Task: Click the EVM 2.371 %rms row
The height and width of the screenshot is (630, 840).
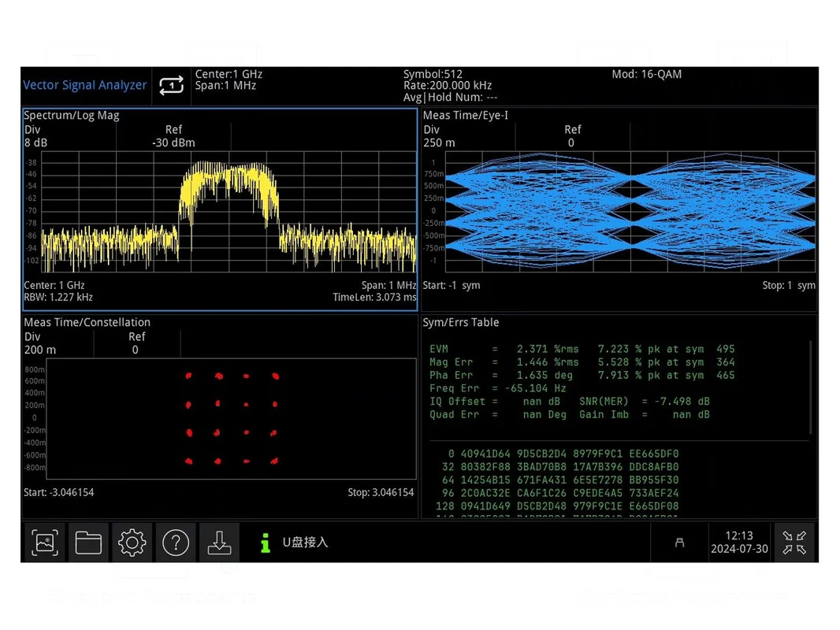Action: pyautogui.click(x=582, y=349)
